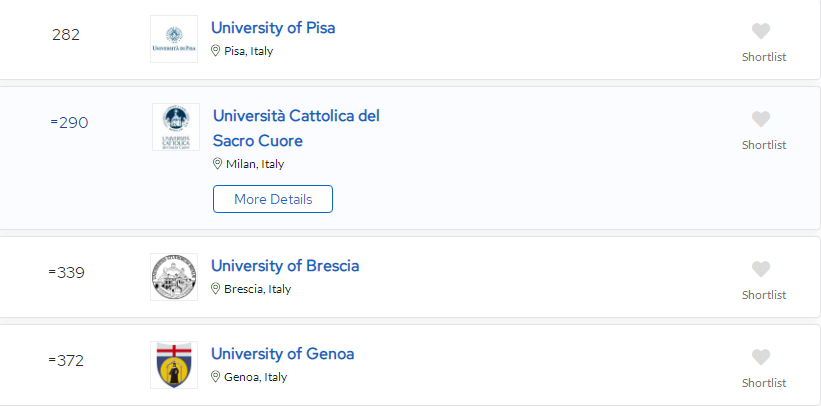This screenshot has height=406, width=821.
Task: Select University of Genoa crest logo
Action: [174, 365]
